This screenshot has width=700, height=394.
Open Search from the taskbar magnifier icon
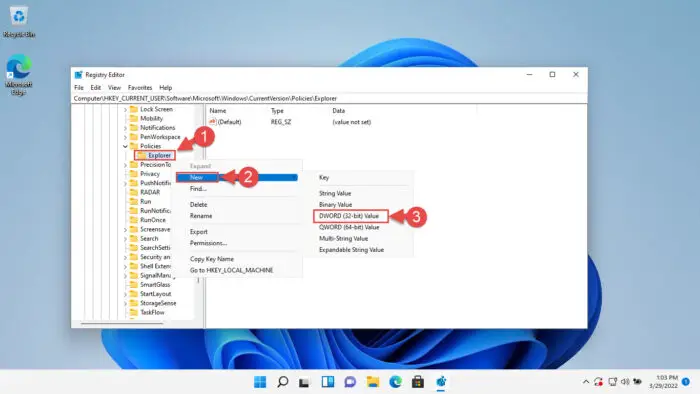(x=283, y=382)
